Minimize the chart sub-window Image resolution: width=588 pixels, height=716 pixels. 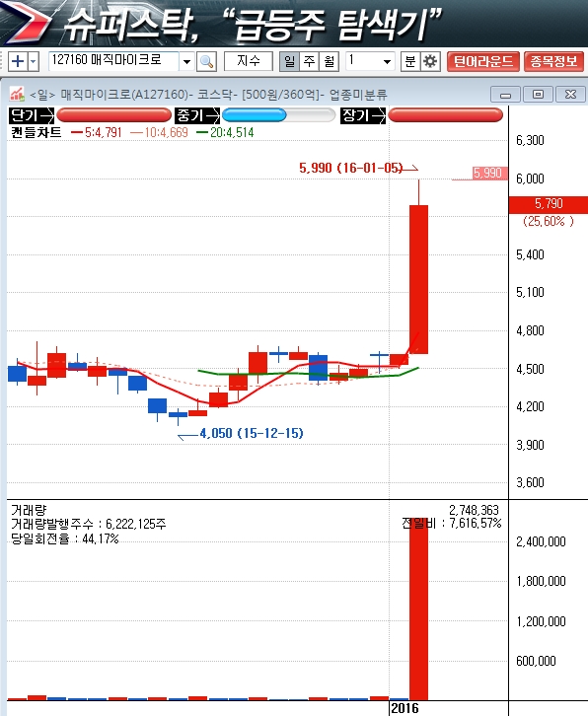pos(506,94)
